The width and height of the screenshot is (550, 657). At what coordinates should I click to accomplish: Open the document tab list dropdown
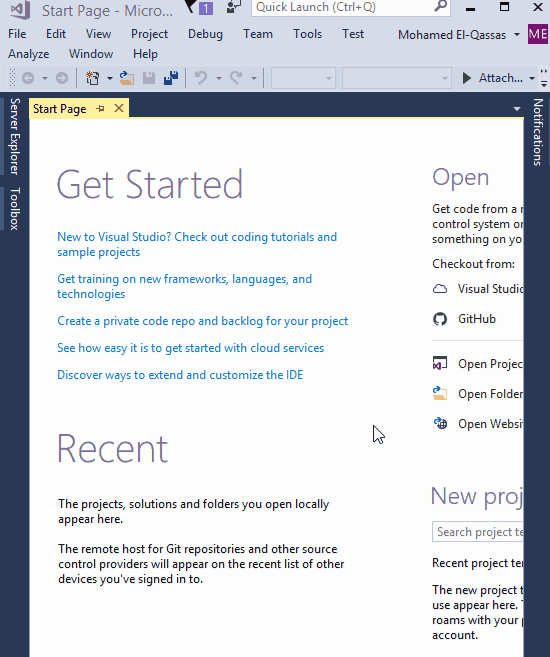pyautogui.click(x=517, y=109)
